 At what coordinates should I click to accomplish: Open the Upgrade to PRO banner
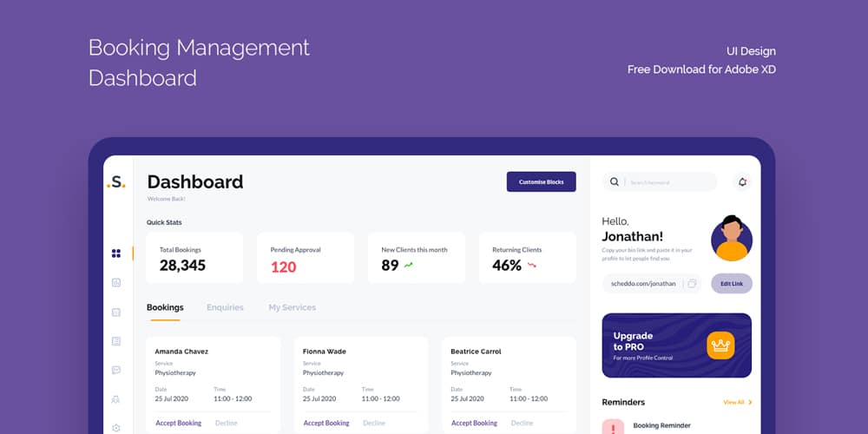pyautogui.click(x=676, y=345)
